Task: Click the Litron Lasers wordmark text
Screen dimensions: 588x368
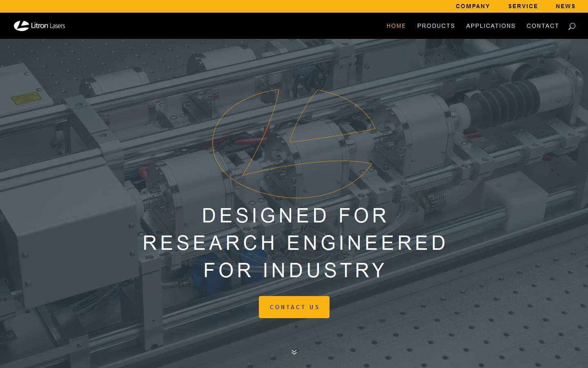Action: (x=48, y=26)
